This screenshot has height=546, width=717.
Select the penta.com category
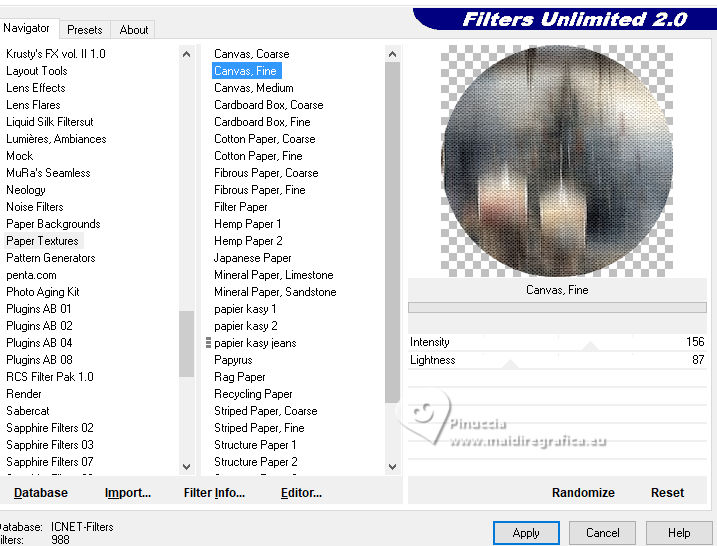click(31, 275)
